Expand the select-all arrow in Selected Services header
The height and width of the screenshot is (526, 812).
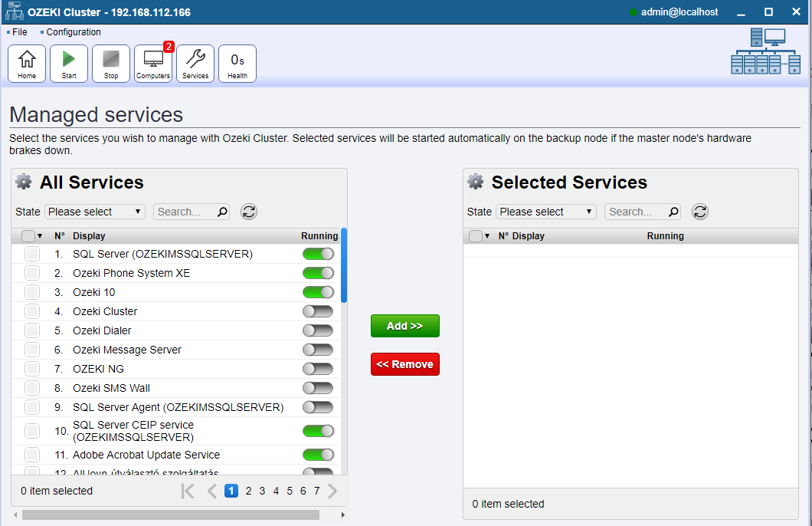point(486,236)
